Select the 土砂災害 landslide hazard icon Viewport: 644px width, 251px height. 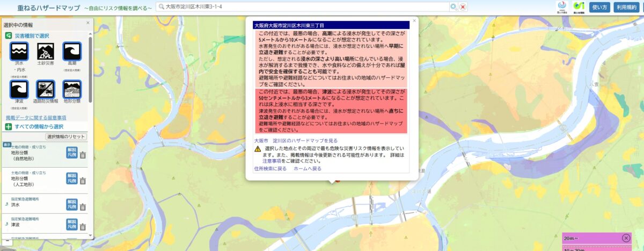(46, 52)
